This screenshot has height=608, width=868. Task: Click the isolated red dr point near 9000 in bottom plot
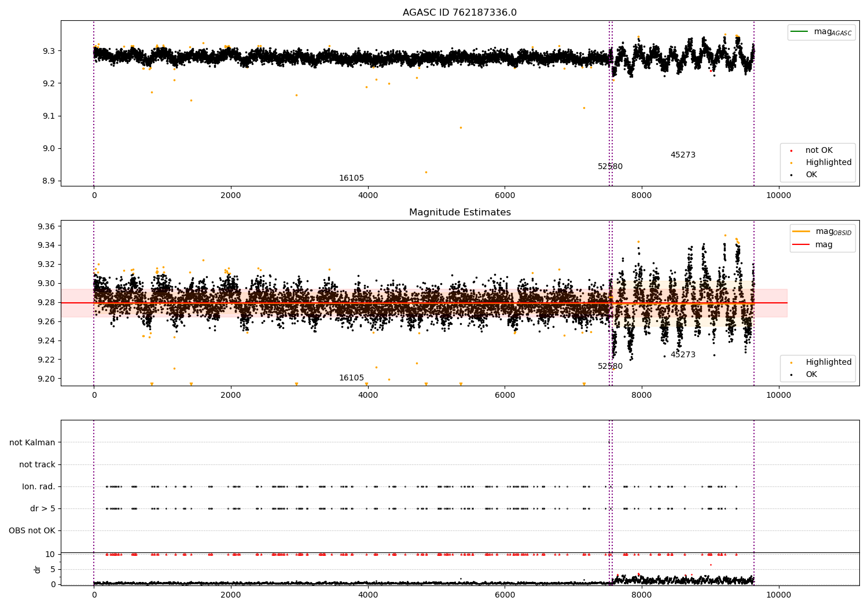pyautogui.click(x=711, y=565)
